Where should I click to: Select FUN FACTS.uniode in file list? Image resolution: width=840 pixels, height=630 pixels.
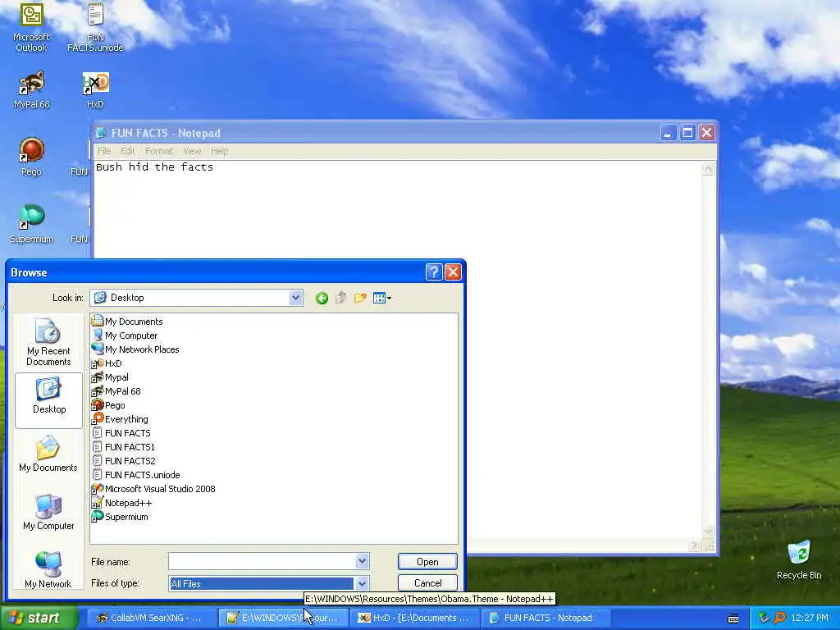[x=136, y=475]
